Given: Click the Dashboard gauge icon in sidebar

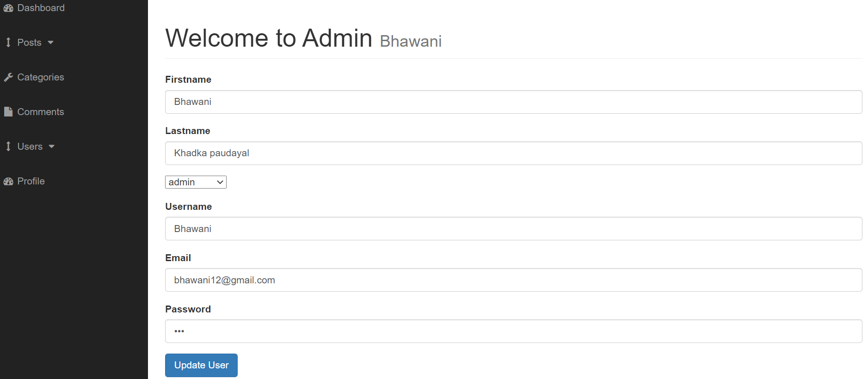Looking at the screenshot, I should 8,8.
